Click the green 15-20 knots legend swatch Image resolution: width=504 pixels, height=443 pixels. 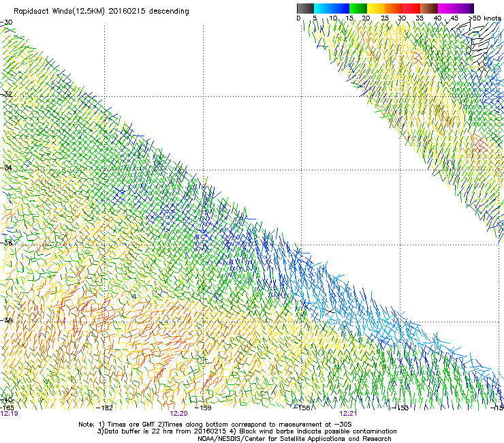point(358,8)
